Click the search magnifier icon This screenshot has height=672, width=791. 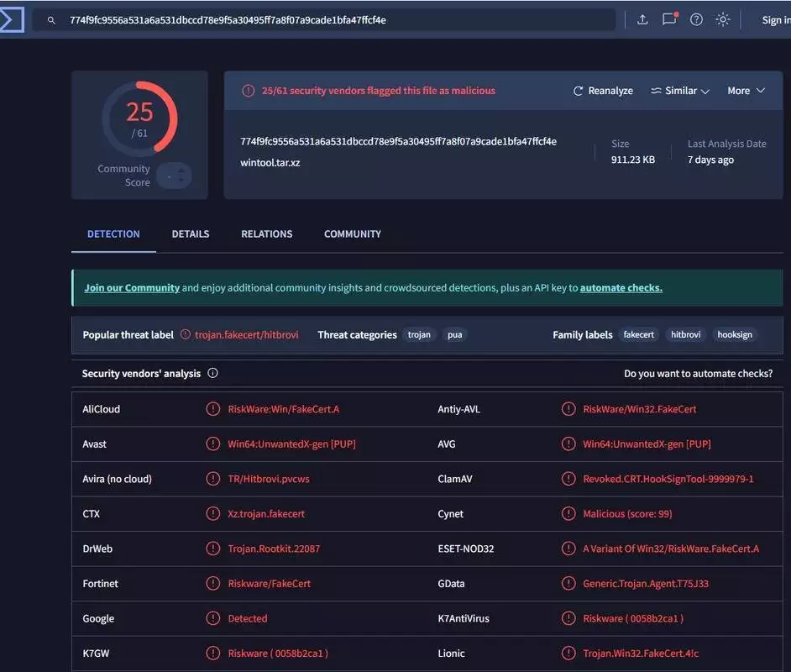pos(51,20)
